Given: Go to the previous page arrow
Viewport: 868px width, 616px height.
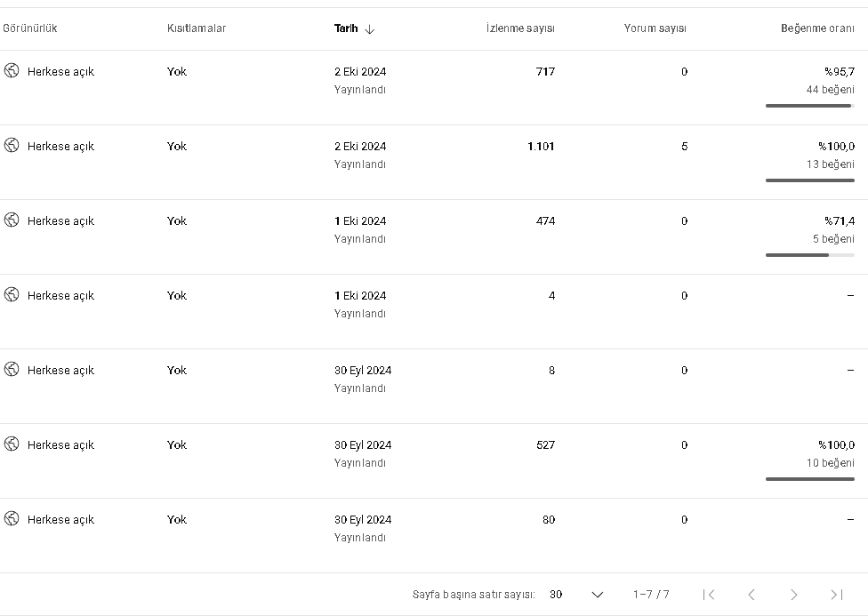Looking at the screenshot, I should (x=751, y=595).
